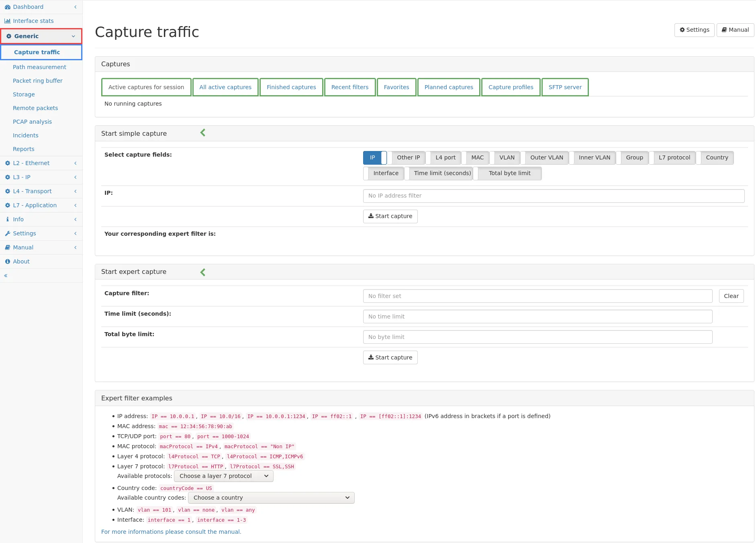Click the Capture filter input field
The image size is (756, 543).
point(537,296)
